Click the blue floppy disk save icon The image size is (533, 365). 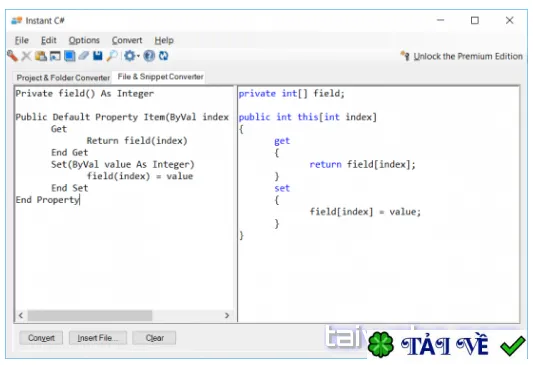coord(98,55)
